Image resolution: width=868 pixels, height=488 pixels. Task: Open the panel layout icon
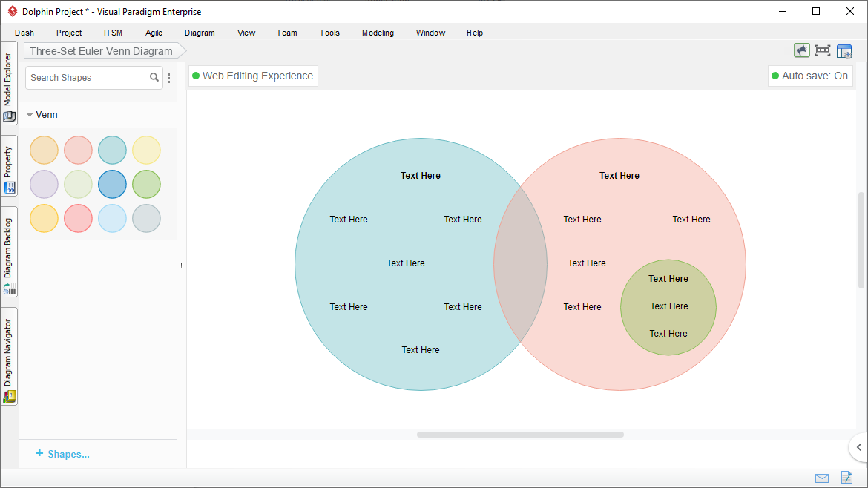click(844, 51)
